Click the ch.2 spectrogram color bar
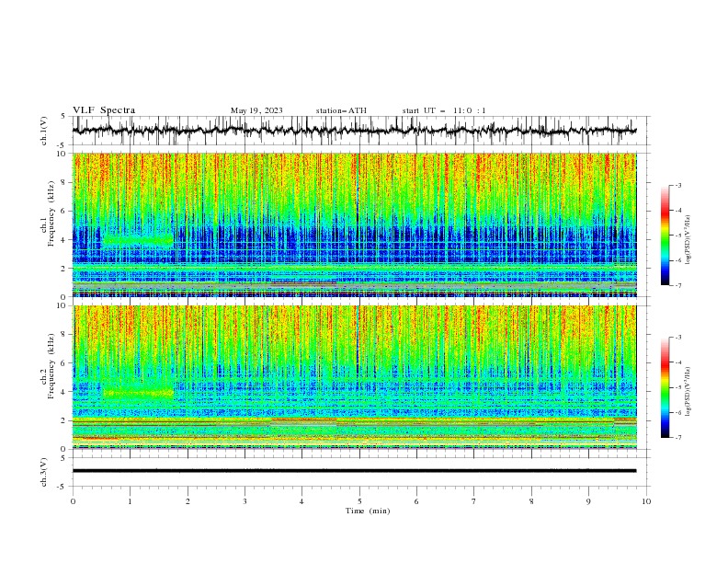This screenshot has width=728, height=563. tap(665, 387)
